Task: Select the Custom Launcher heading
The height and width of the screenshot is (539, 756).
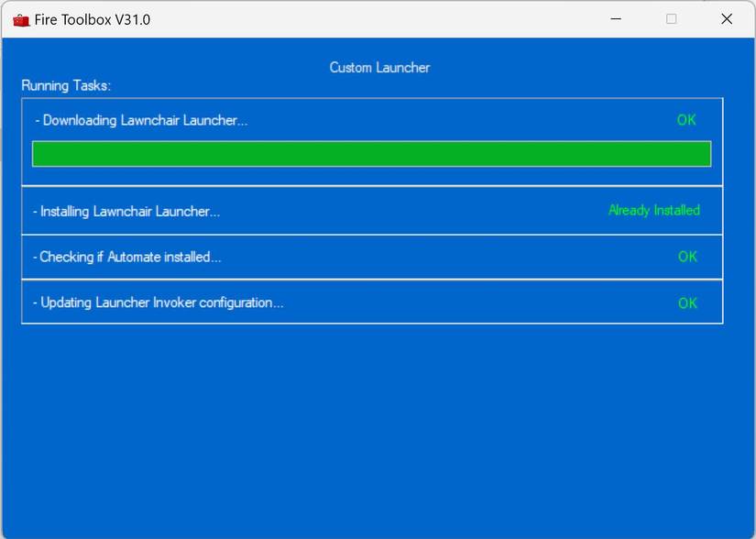Action: click(379, 68)
